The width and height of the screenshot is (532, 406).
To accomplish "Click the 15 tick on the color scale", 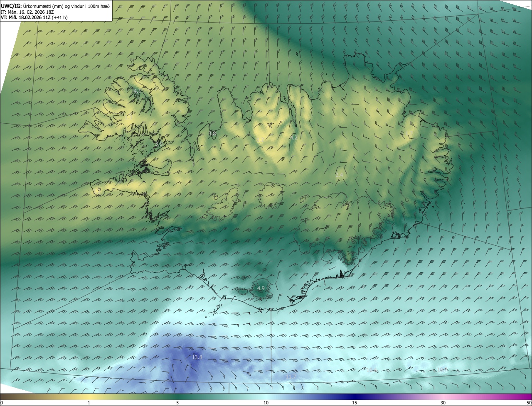I will click(355, 403).
